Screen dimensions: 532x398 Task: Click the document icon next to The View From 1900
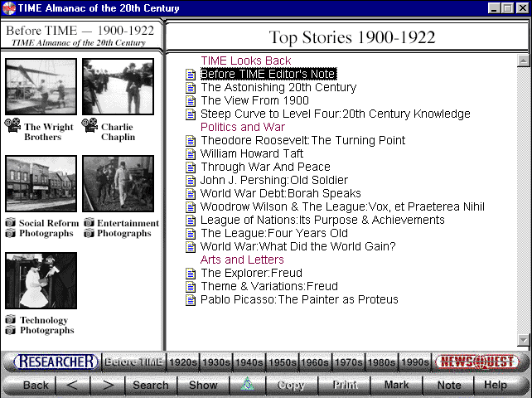pos(191,101)
